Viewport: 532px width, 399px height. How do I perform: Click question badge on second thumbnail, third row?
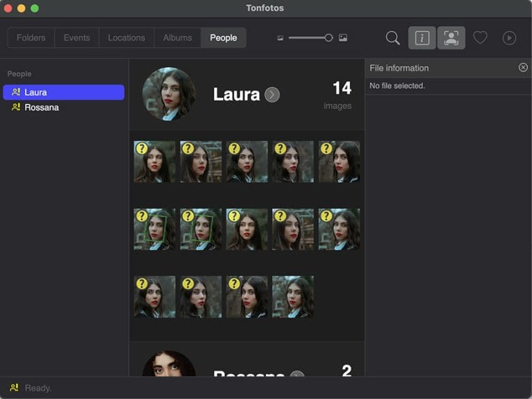(x=188, y=283)
